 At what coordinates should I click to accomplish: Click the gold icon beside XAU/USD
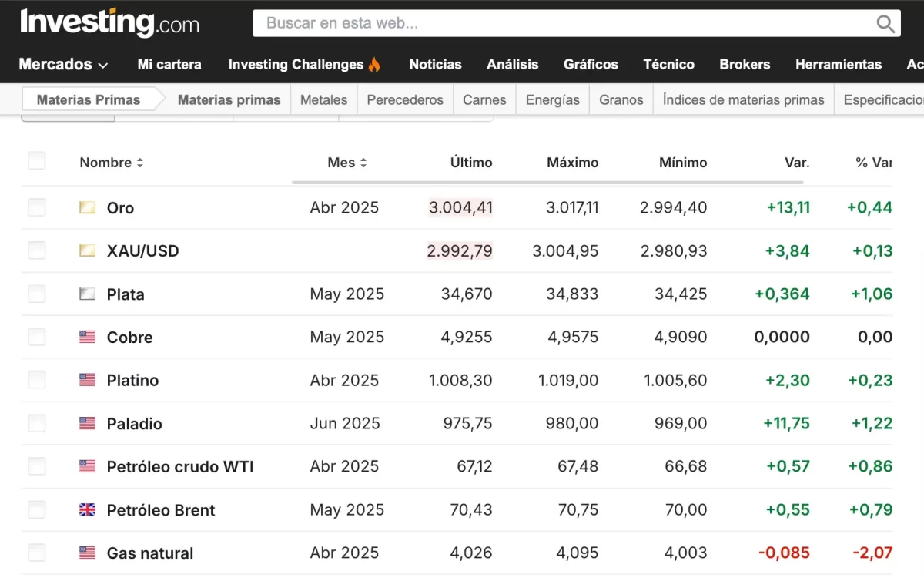click(88, 250)
